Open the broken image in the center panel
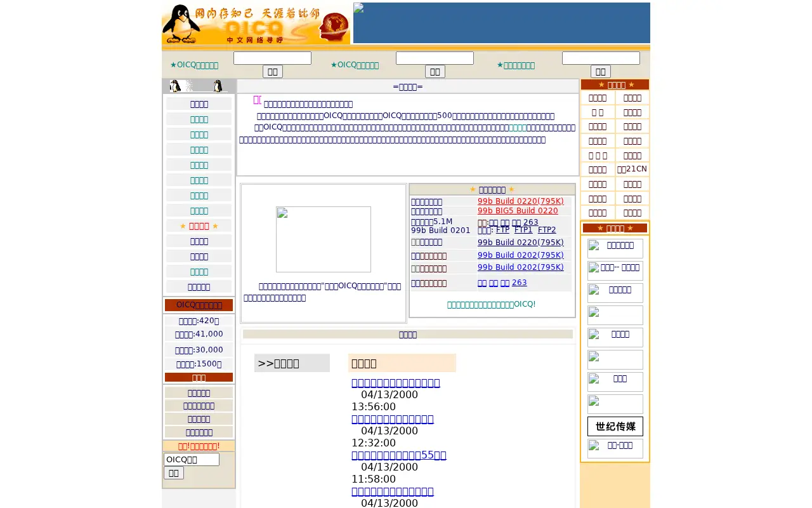This screenshot has height=508, width=812. pyautogui.click(x=324, y=239)
